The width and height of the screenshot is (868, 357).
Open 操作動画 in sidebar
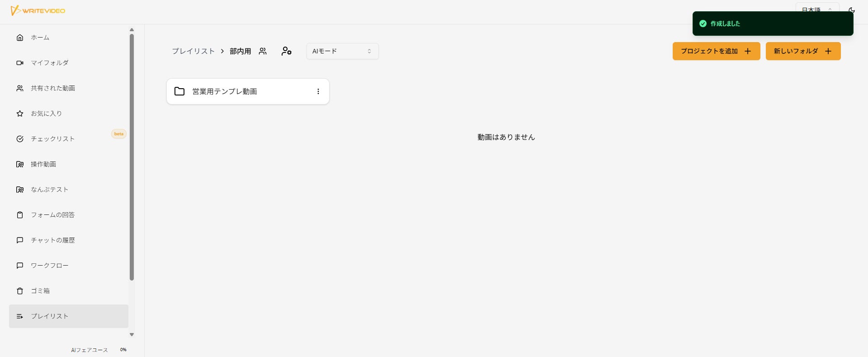tap(69, 164)
